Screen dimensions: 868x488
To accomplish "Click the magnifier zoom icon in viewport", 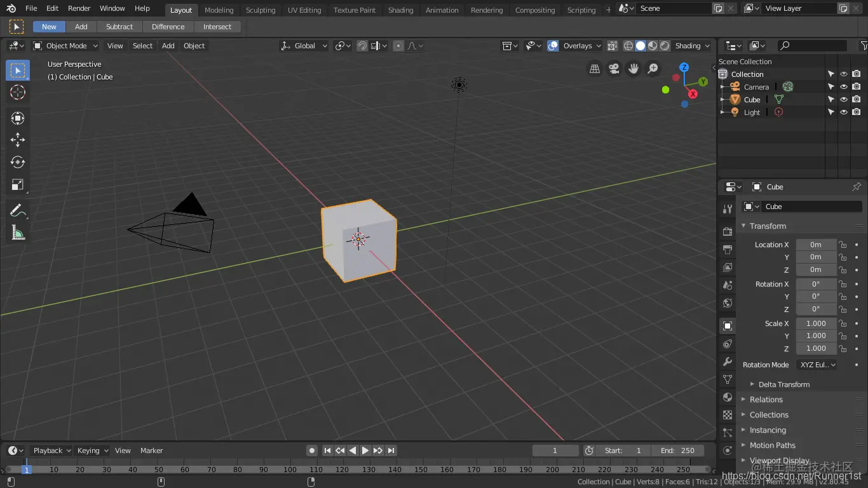I will [x=653, y=69].
